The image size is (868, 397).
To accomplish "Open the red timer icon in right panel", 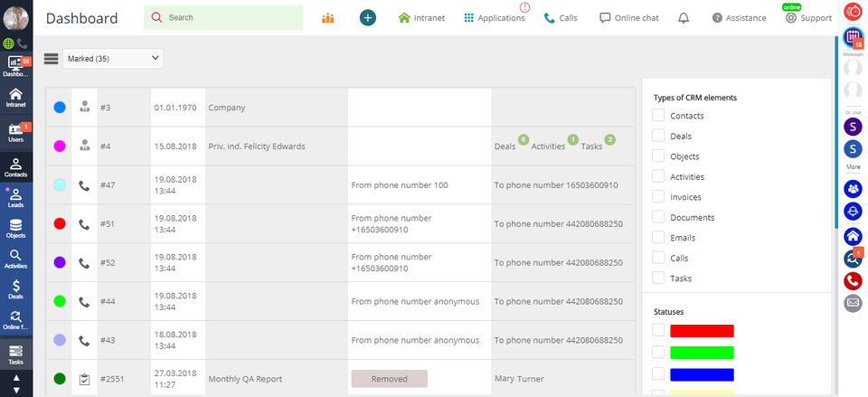I will pyautogui.click(x=853, y=12).
